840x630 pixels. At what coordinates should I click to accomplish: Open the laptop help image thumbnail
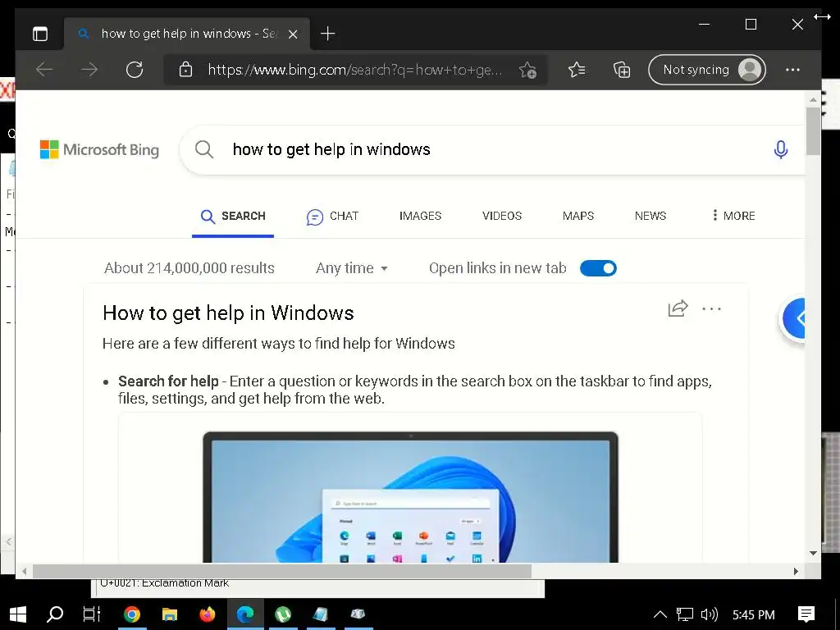pos(410,496)
